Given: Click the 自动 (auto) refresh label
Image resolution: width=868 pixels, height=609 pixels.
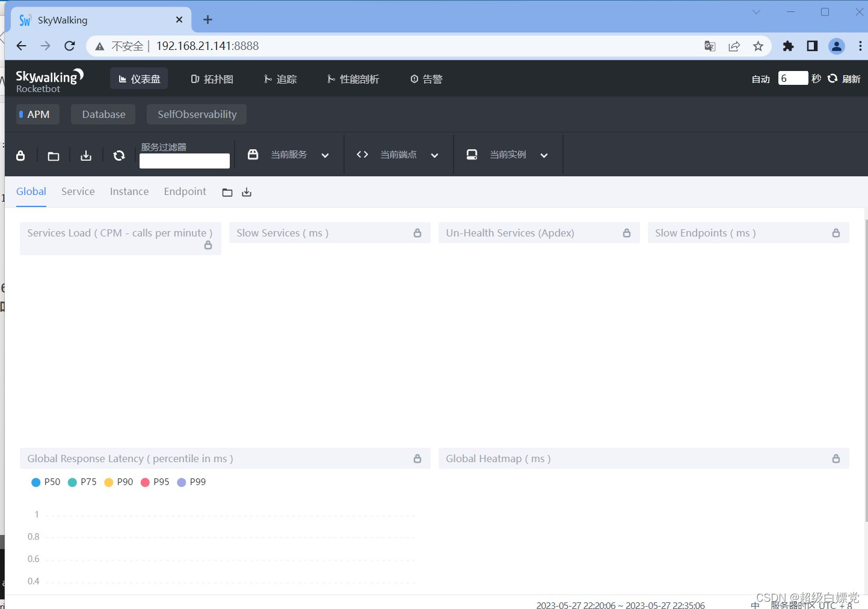Looking at the screenshot, I should pos(760,78).
